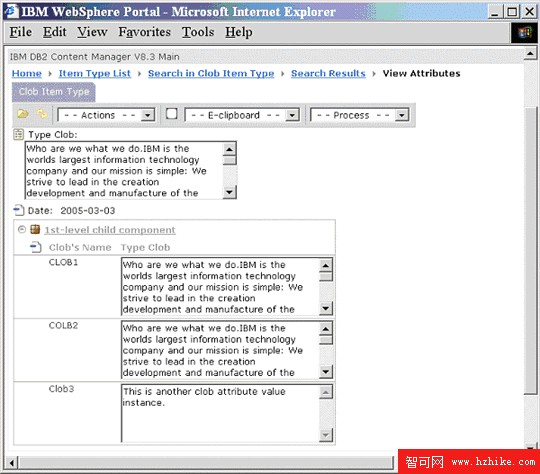
Task: Click the IBM DB2 Content Manager title
Action: [95, 57]
